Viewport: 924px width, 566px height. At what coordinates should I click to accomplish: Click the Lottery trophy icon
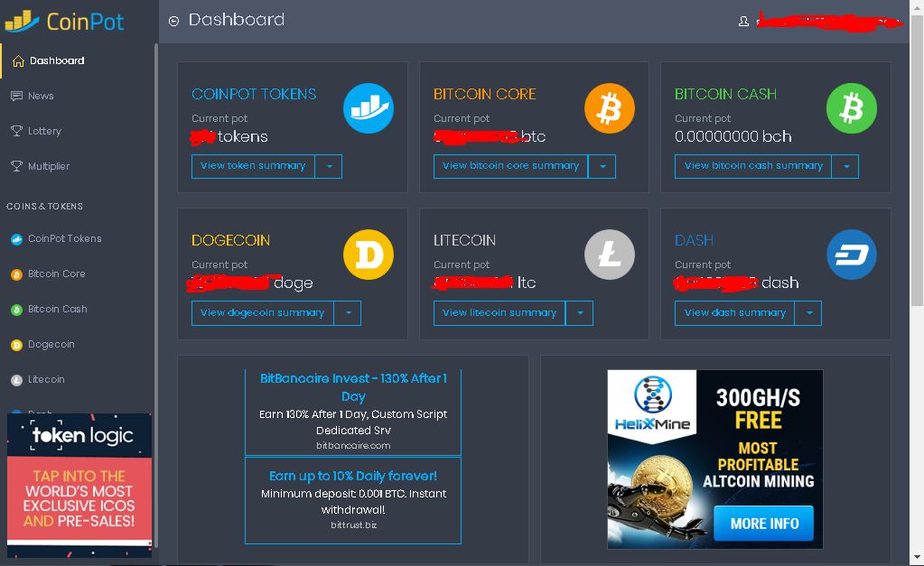tap(16, 131)
